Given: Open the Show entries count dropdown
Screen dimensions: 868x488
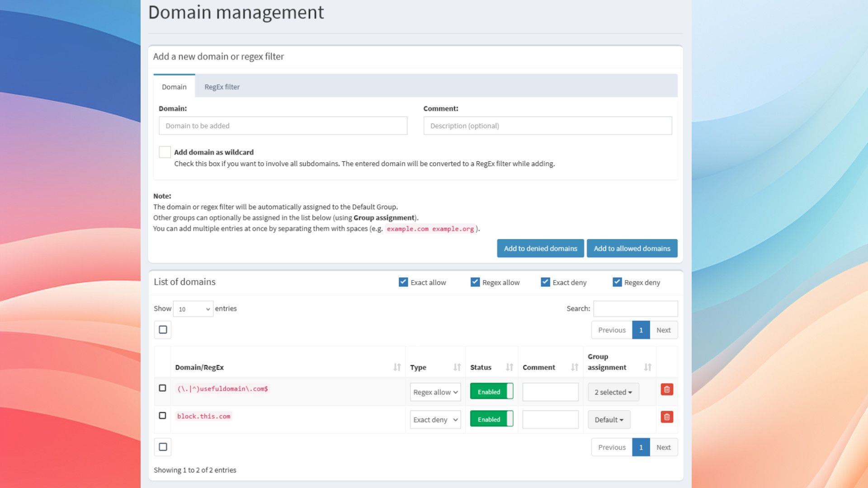Looking at the screenshot, I should [193, 309].
